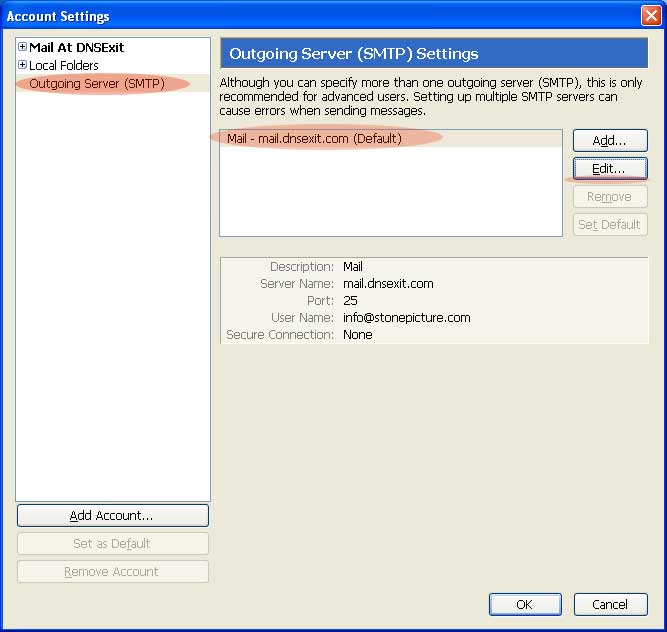This screenshot has width=667, height=632.
Task: Click the Add... SMTP server button
Action: click(610, 141)
